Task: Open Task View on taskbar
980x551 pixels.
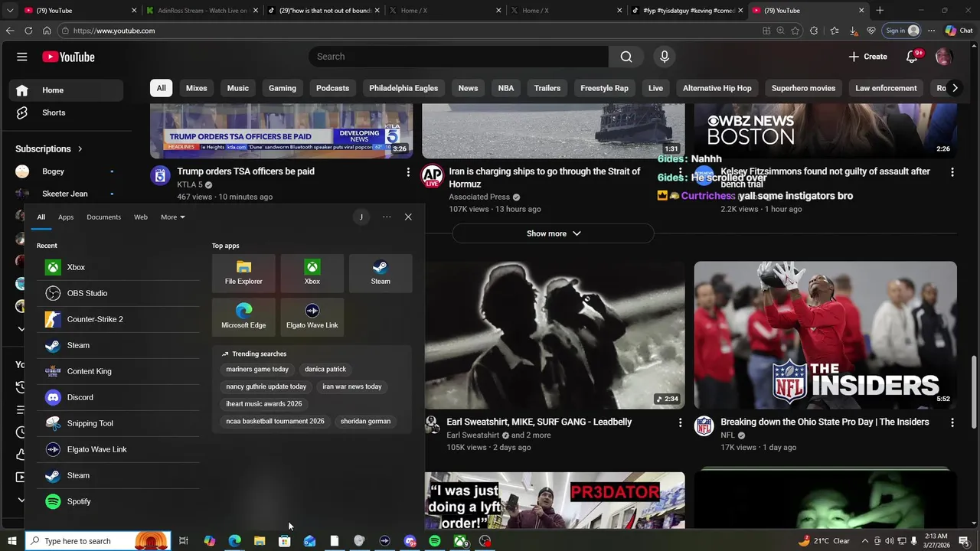Action: pyautogui.click(x=184, y=541)
